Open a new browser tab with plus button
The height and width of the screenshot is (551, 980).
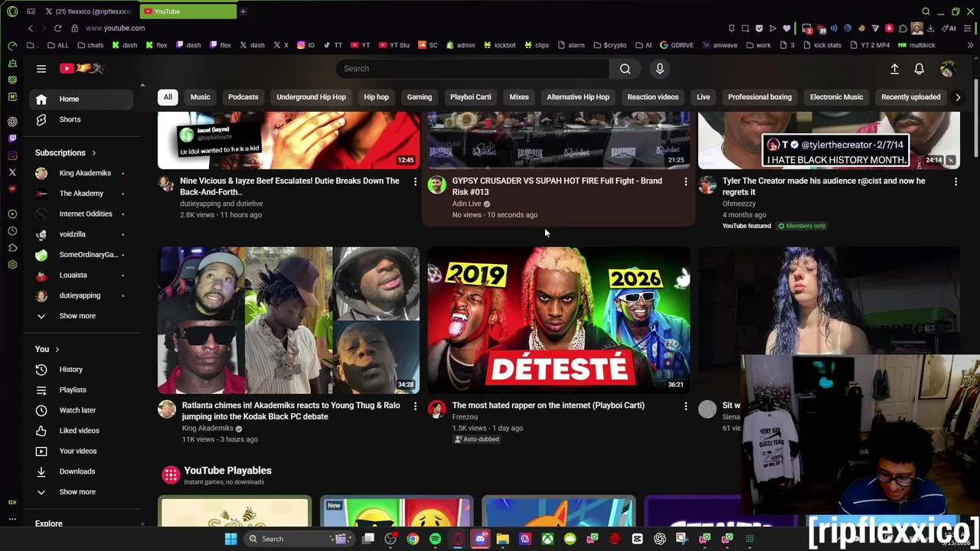coord(243,11)
